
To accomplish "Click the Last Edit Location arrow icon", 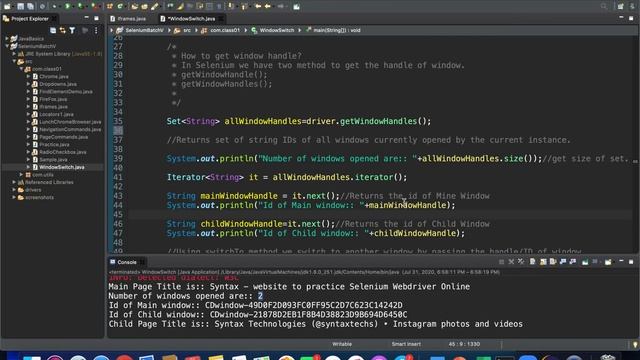I will tap(258, 7).
